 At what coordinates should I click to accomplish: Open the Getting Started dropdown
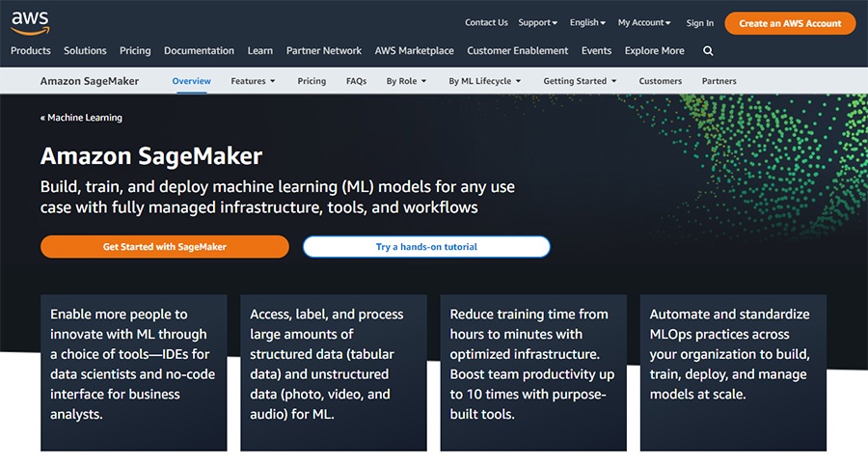coord(580,81)
